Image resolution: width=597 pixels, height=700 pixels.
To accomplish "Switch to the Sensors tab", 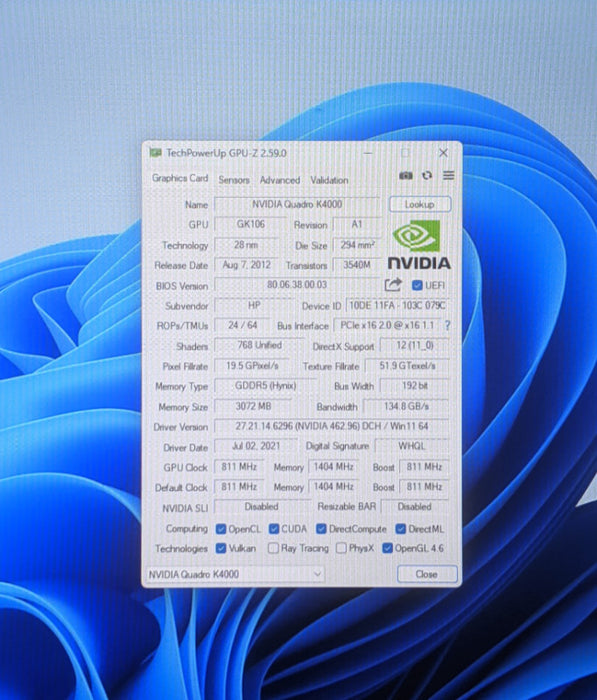I will 234,180.
